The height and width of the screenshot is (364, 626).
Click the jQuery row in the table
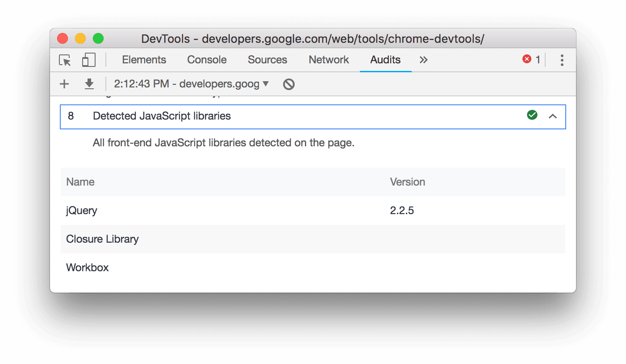pos(179,210)
